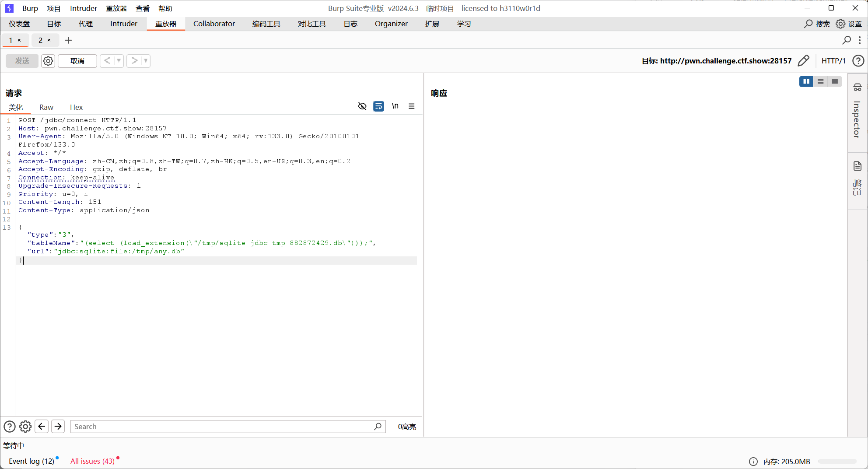Open the Inspector panel icon
Viewport: 868px width, 469px height.
857,87
